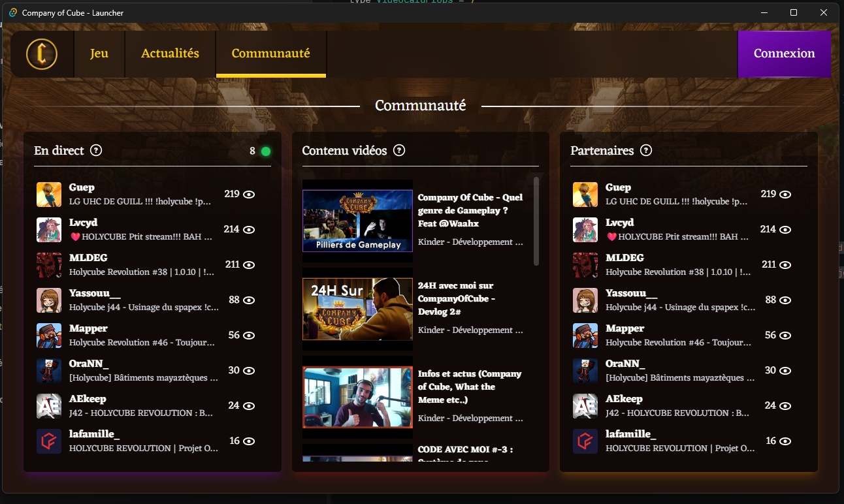
Task: Click '[Holycube] Bâtiments mayaztèques' in En direct
Action: [x=144, y=378]
